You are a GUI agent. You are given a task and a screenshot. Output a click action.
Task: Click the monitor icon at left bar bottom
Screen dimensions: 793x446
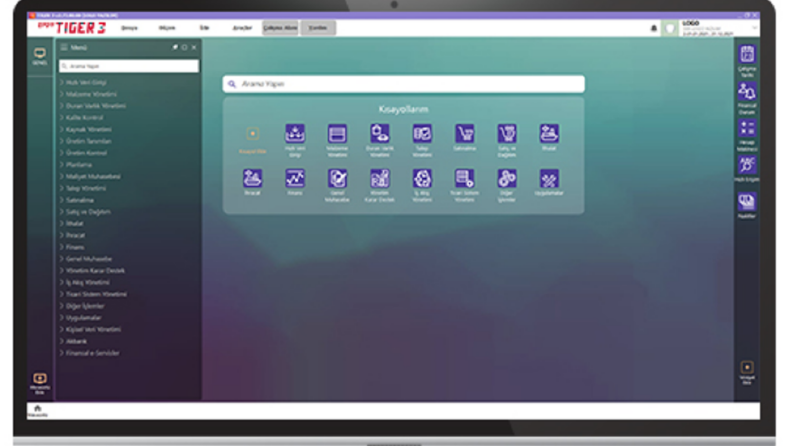tap(39, 378)
